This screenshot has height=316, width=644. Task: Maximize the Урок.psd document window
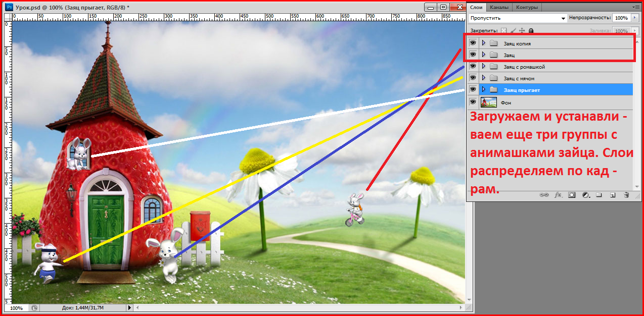coord(443,7)
